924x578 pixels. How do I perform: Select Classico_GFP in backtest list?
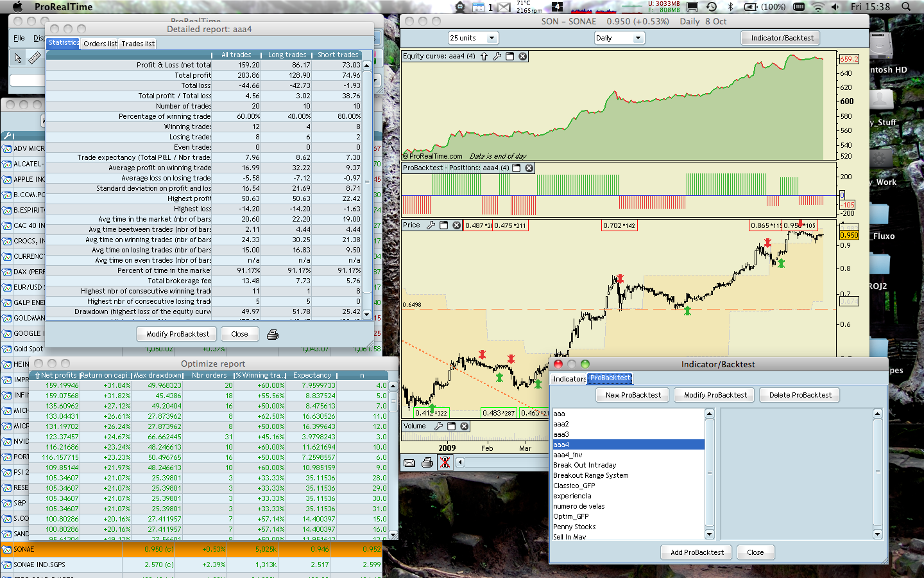coord(628,486)
